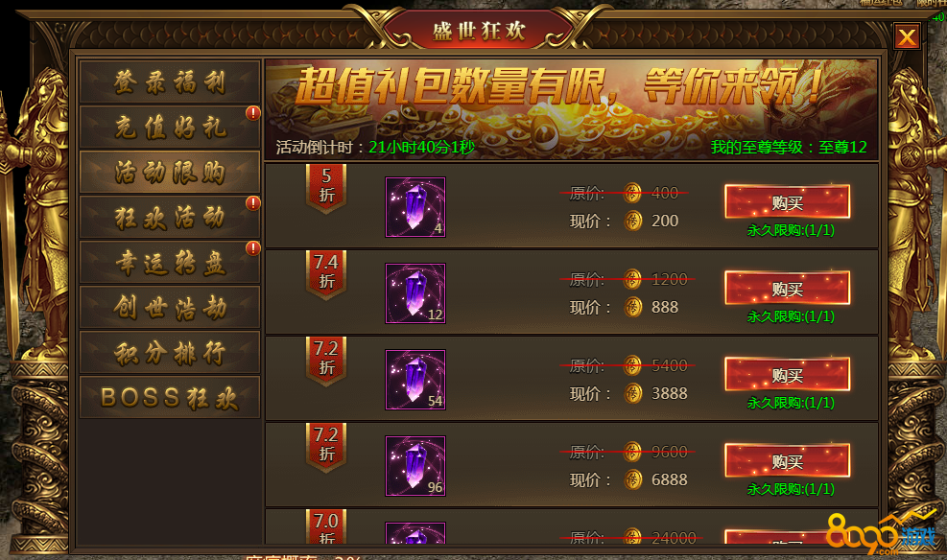Close the 盛世狂欢 event window
947x560 pixels.
907,36
